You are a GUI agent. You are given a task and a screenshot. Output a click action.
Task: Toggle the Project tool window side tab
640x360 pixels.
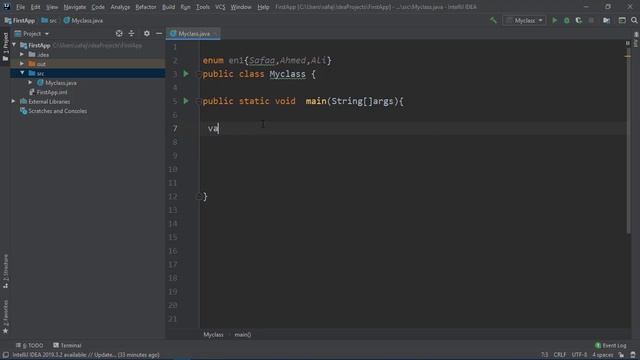5,47
